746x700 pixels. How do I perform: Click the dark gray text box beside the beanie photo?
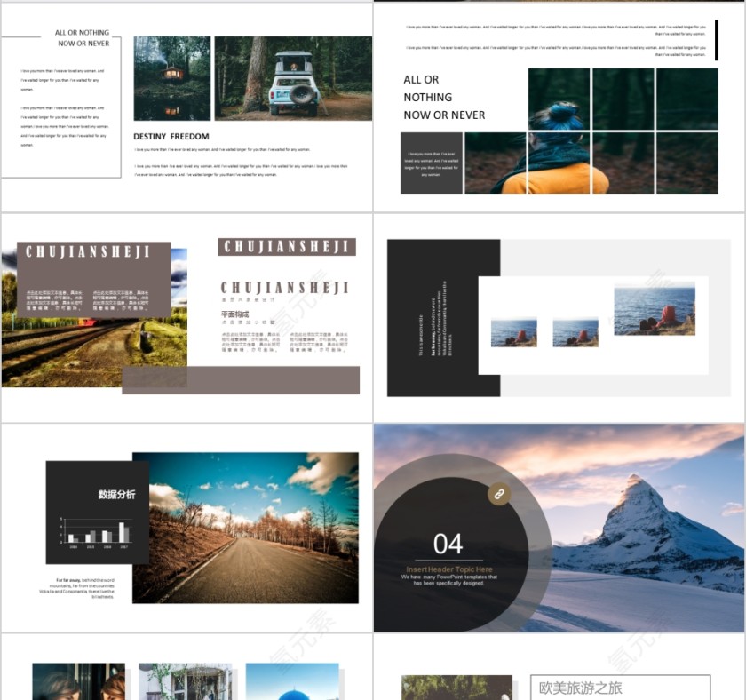coord(432,163)
